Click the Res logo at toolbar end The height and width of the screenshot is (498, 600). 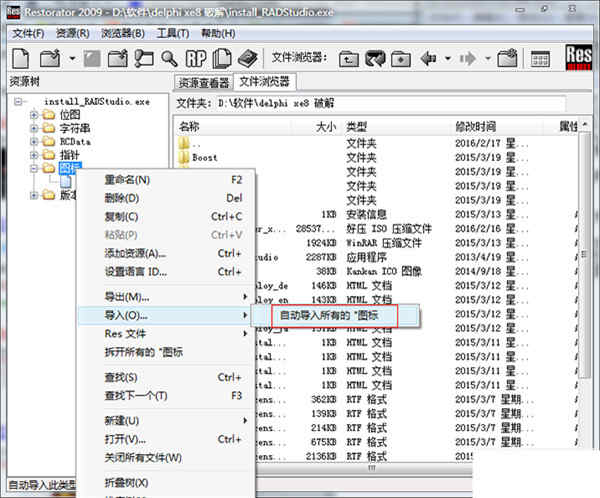578,57
